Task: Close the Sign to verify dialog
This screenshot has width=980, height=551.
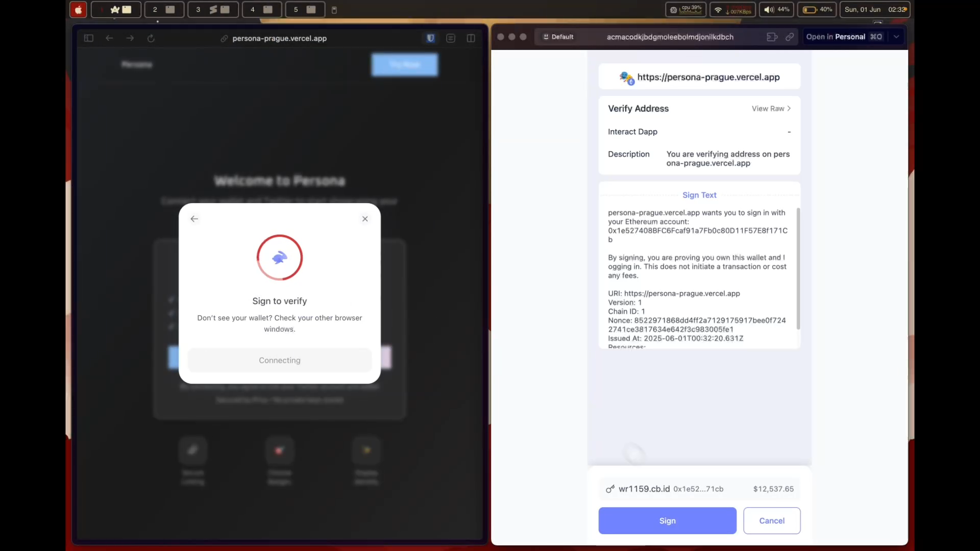Action: (365, 219)
